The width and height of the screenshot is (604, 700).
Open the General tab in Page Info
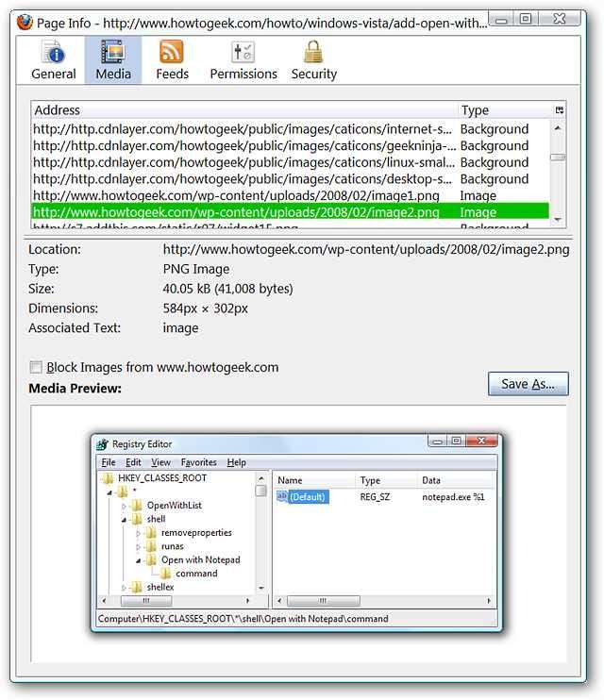[53, 60]
